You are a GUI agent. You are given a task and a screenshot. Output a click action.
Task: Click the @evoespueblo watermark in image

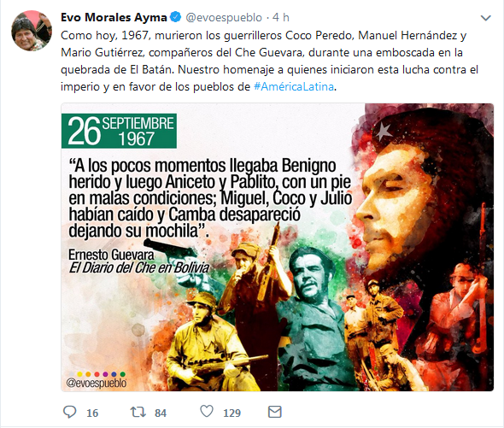click(97, 383)
